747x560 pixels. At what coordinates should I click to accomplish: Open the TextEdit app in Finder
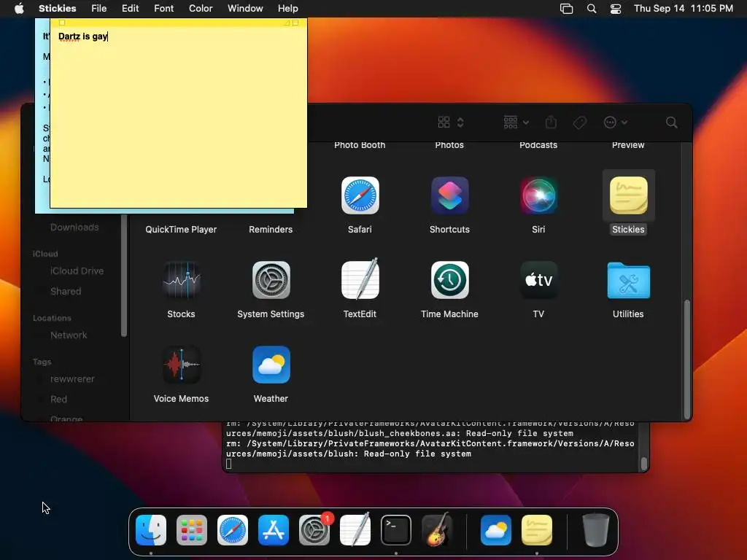[x=360, y=280]
